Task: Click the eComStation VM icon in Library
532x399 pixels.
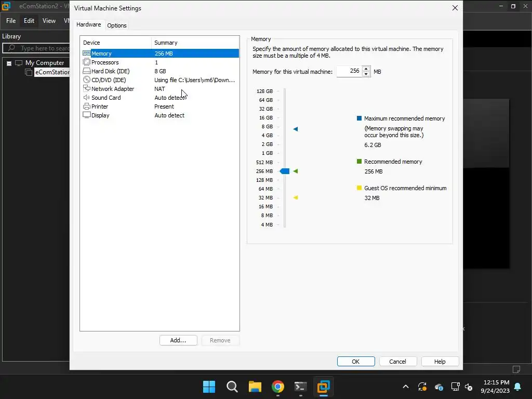Action: 29,72
